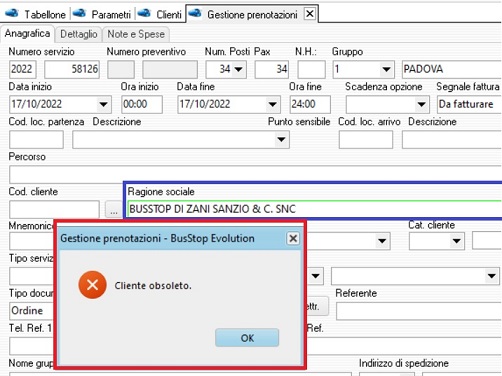
Task: Click the Ragione sociale field
Action: point(315,209)
